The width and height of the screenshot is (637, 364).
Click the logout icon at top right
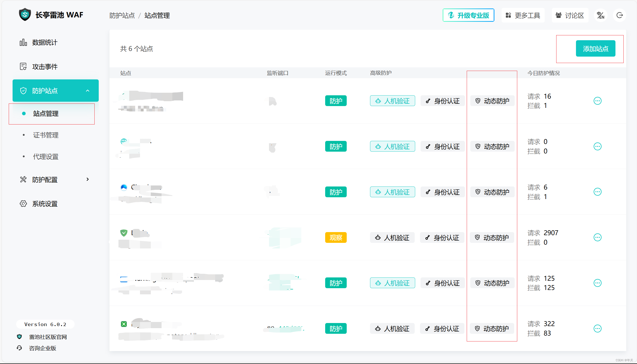pyautogui.click(x=620, y=15)
